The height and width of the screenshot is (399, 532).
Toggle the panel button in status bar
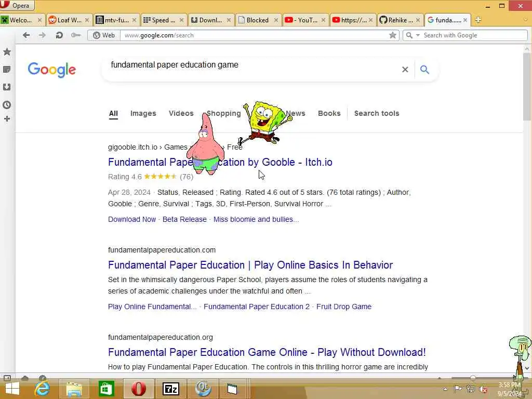coord(7,378)
